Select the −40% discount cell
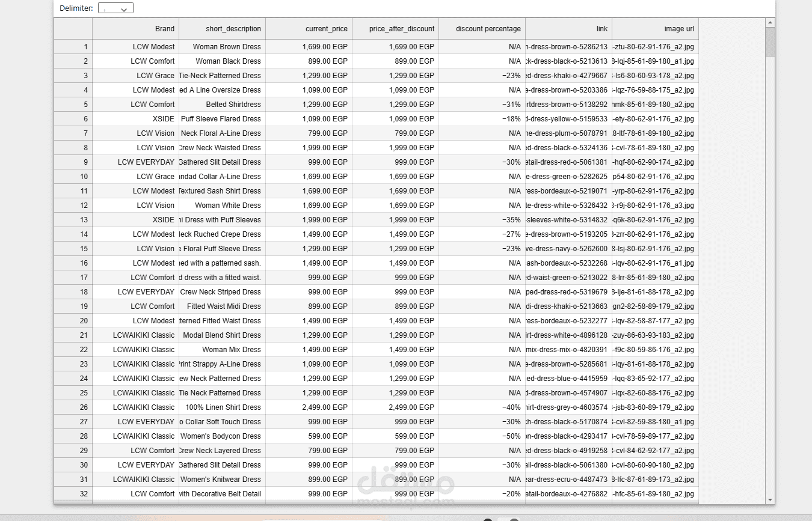Screen dimensions: 812x521 pos(482,407)
